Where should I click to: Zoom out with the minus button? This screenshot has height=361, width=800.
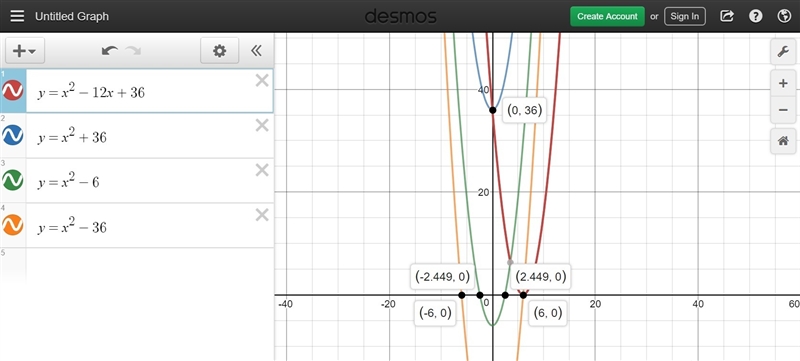pos(783,110)
